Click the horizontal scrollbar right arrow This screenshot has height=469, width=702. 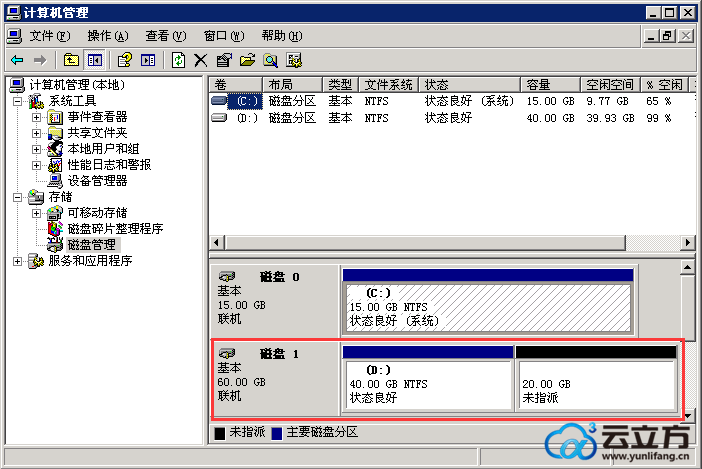[688, 243]
